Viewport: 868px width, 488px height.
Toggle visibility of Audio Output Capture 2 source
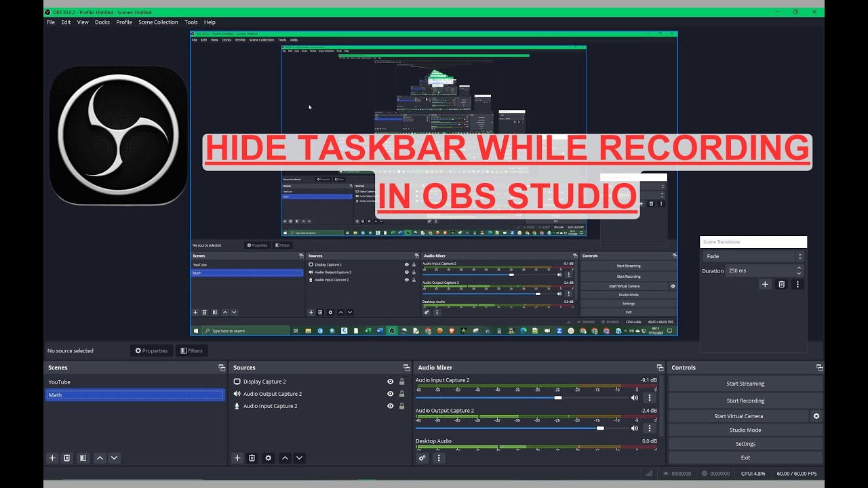pyautogui.click(x=390, y=394)
